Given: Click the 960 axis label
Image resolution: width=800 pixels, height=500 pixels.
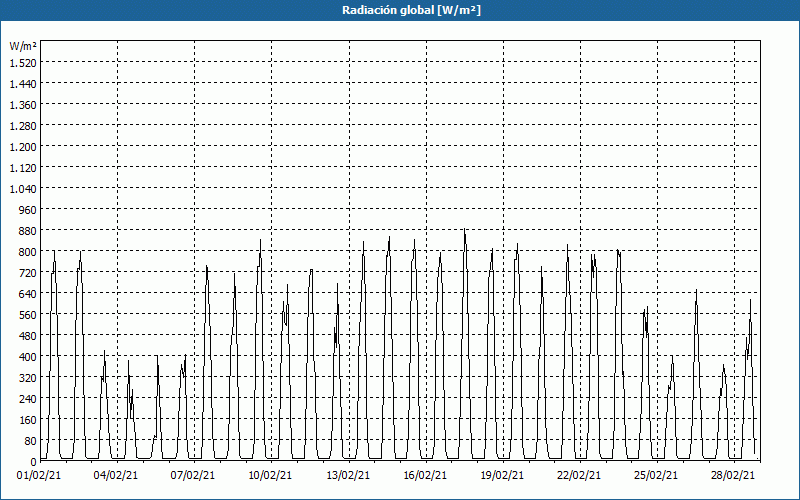Looking at the screenshot, I should (28, 210).
